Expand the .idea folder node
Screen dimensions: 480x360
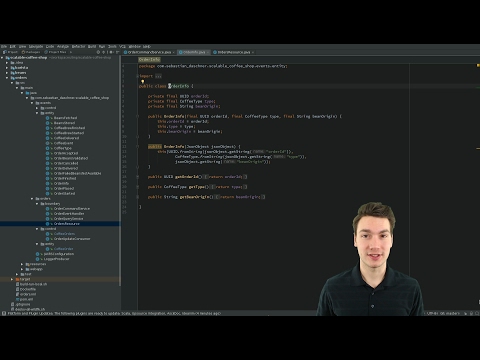[7, 63]
